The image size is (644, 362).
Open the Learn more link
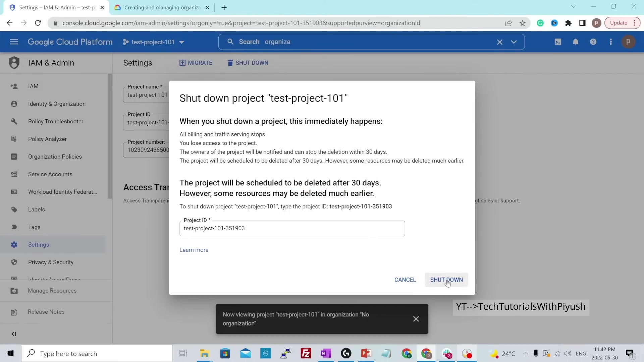pos(194,250)
